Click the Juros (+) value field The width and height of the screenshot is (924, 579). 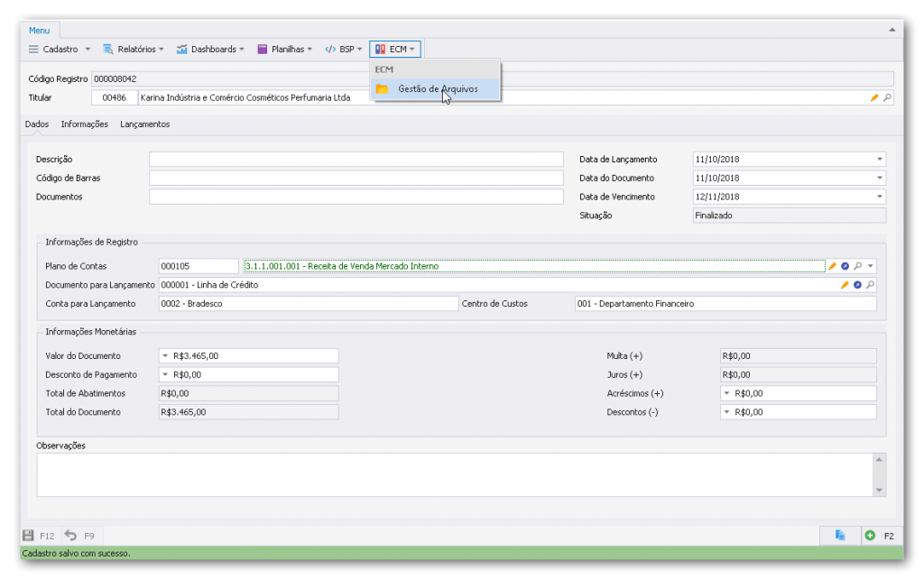click(798, 374)
